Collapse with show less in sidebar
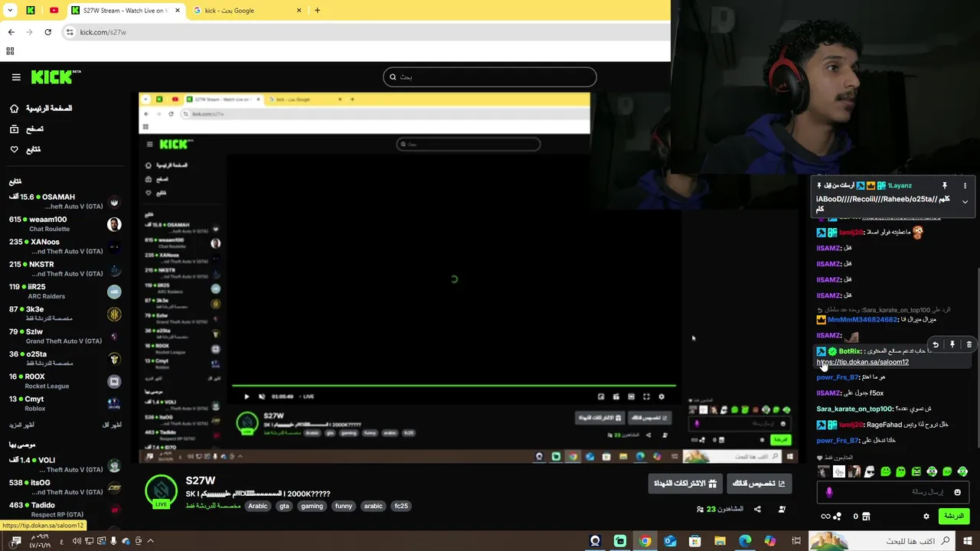This screenshot has width=980, height=551. point(112,425)
